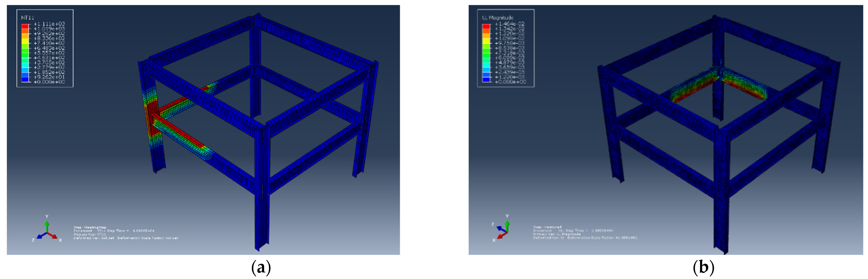Click the red heated beam in left model
This screenshot has width=868, height=279.
pyautogui.click(x=179, y=131)
